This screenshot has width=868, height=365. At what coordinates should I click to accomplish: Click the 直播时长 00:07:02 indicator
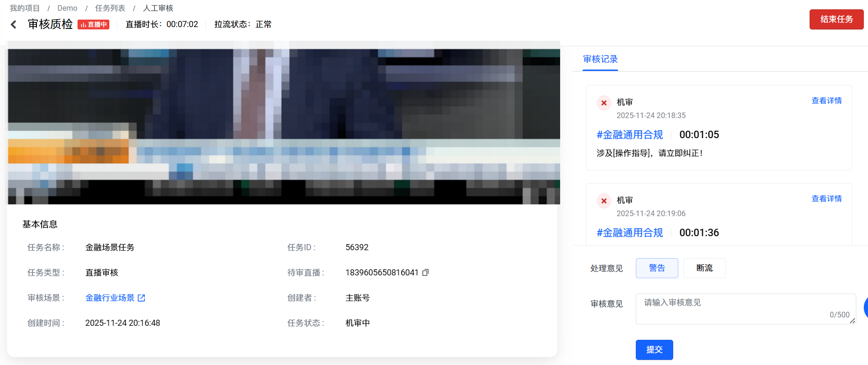point(162,24)
